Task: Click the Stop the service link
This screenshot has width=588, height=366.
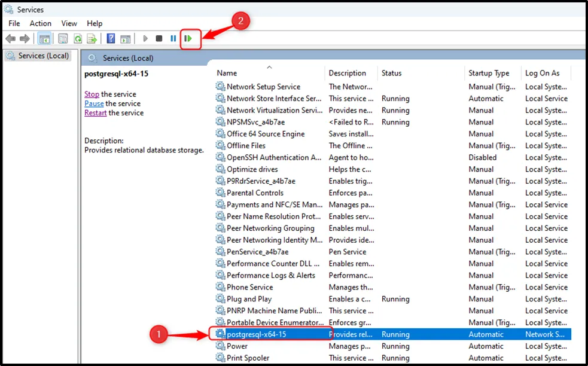Action: (x=92, y=94)
